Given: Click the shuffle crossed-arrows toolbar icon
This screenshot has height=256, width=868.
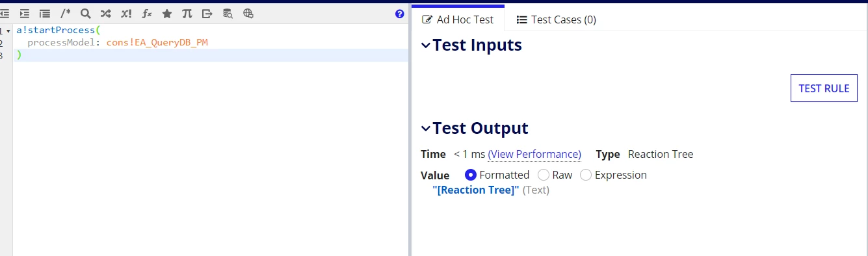Looking at the screenshot, I should pyautogui.click(x=105, y=14).
